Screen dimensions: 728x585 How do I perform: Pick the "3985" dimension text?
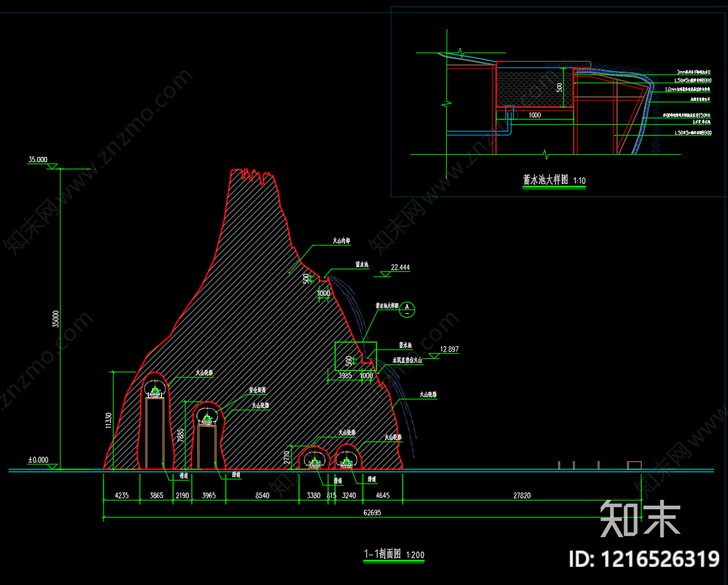tap(345, 375)
